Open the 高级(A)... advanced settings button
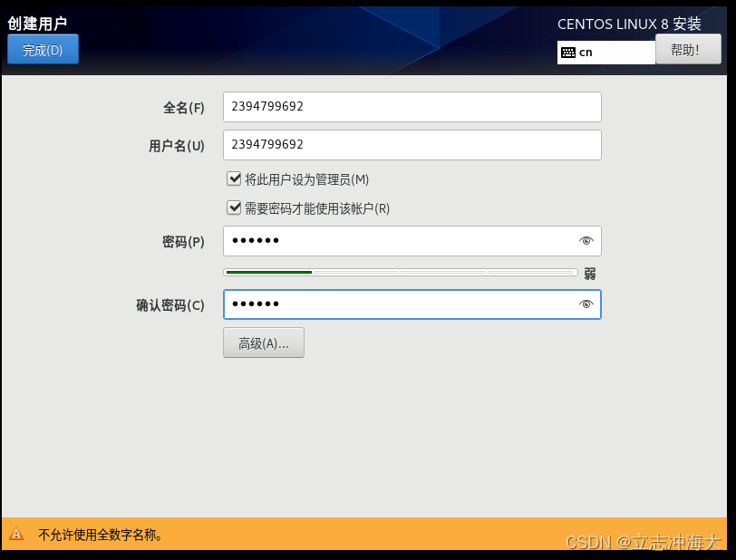The width and height of the screenshot is (736, 560). point(264,343)
